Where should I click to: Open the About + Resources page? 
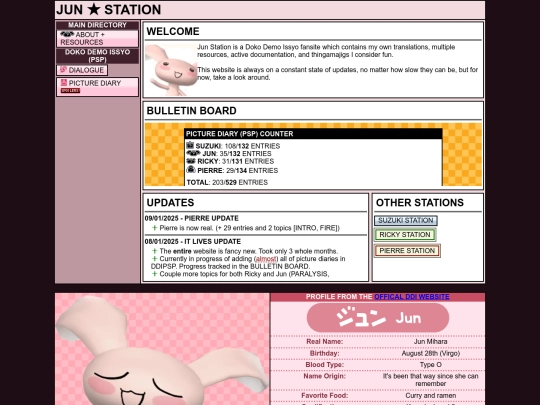97,38
